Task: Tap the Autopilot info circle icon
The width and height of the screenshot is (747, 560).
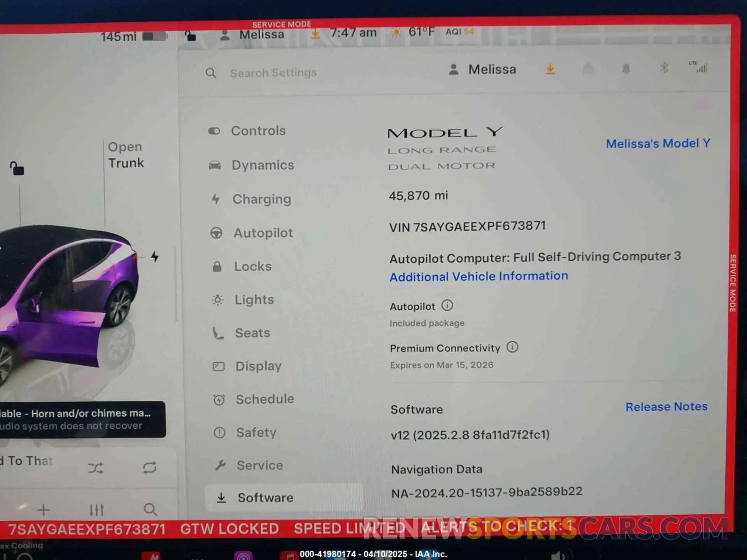Action: (x=447, y=305)
